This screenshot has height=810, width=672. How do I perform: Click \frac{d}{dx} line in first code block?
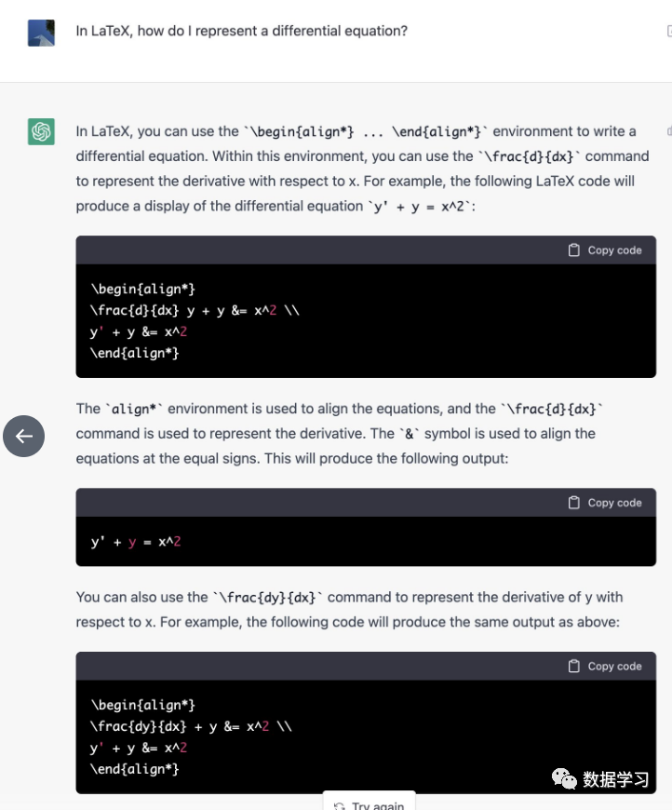[195, 310]
